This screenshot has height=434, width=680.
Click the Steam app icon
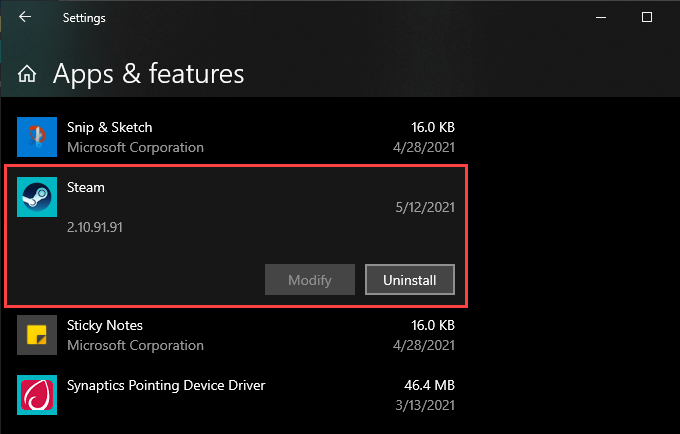pos(37,197)
